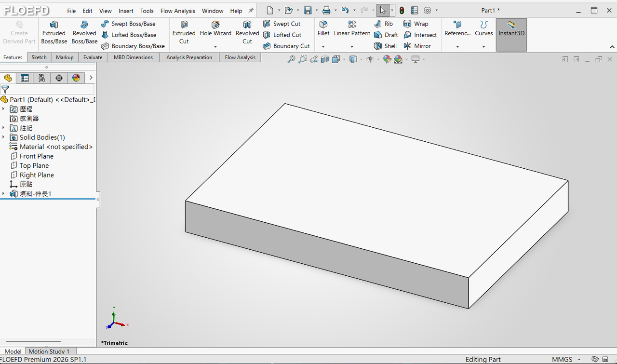Viewport: 617px width, 364px height.
Task: Click the Swept Cut button
Action: coord(282,24)
